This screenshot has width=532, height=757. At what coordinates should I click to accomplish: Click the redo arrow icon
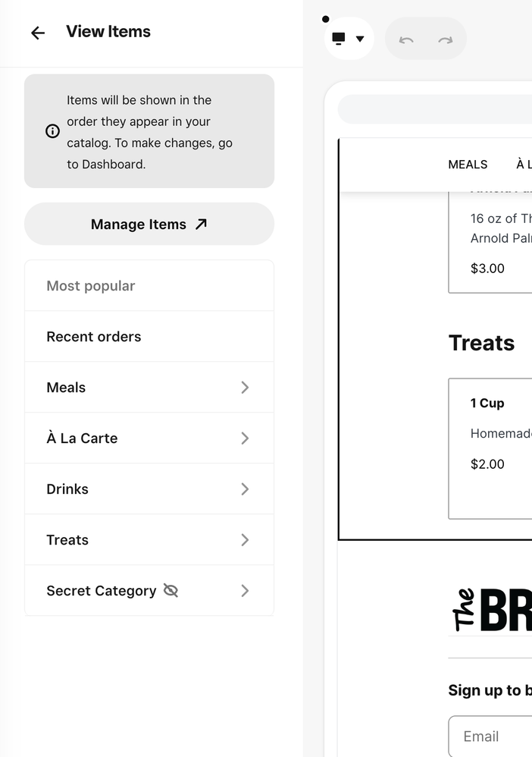coord(446,39)
